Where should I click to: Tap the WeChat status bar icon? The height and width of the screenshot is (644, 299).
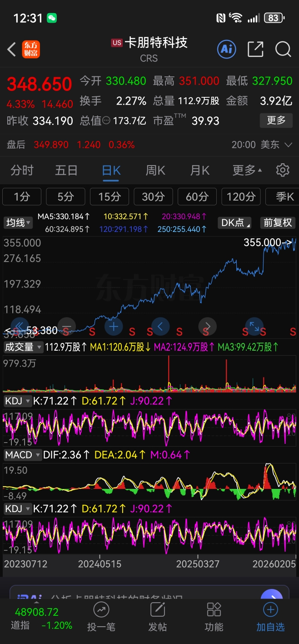52,18
